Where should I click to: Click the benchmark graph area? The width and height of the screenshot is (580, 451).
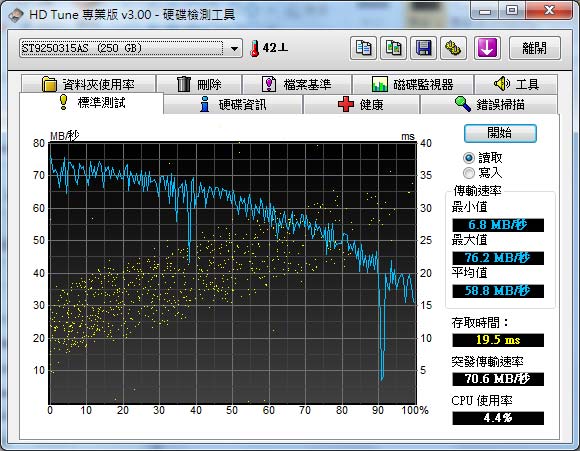[233, 273]
